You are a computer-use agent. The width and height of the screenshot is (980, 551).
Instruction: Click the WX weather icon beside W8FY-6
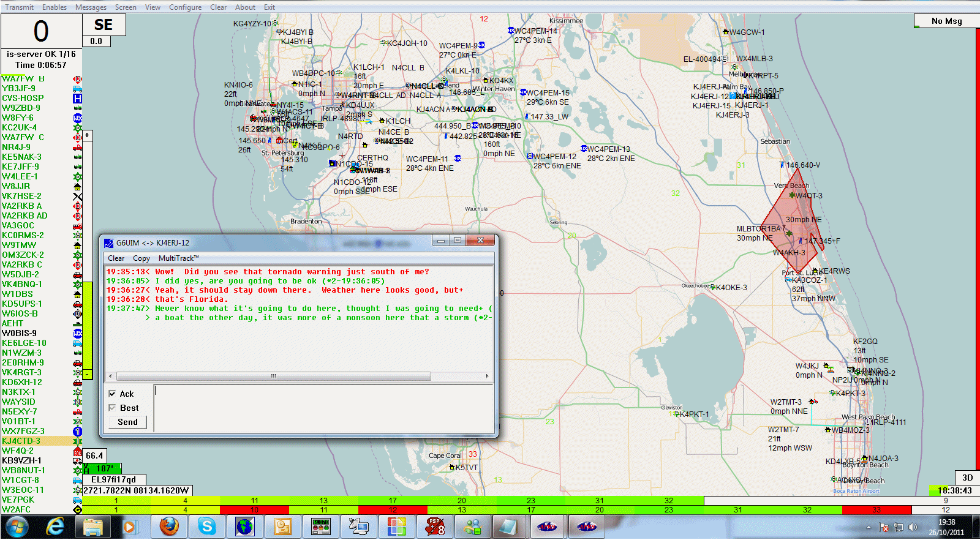77,118
